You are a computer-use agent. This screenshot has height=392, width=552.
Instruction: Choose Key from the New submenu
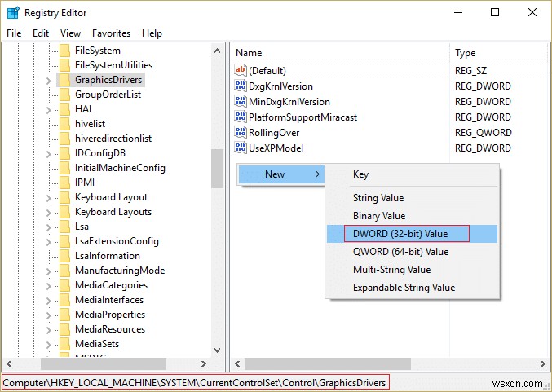click(x=412, y=174)
